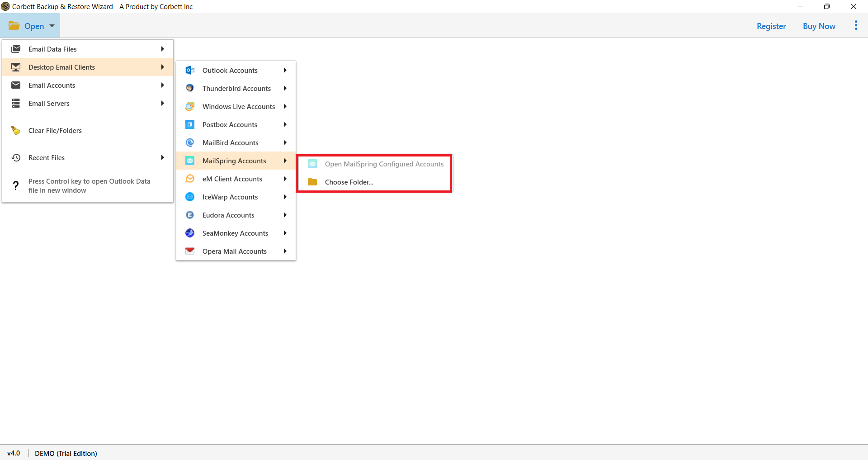Minimize the Corbett Backup window
The height and width of the screenshot is (460, 868).
point(801,6)
